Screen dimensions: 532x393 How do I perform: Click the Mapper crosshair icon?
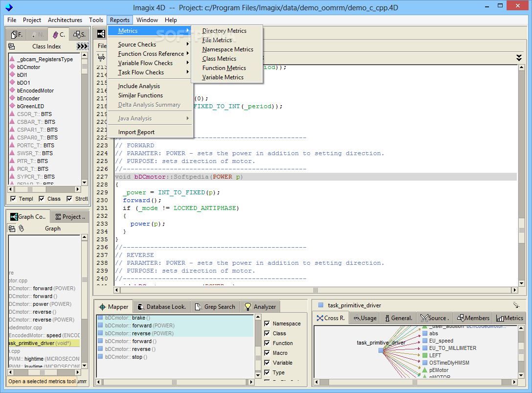(x=102, y=307)
